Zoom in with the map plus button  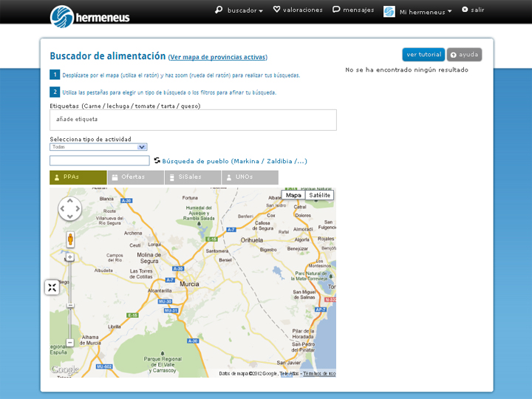[70, 257]
